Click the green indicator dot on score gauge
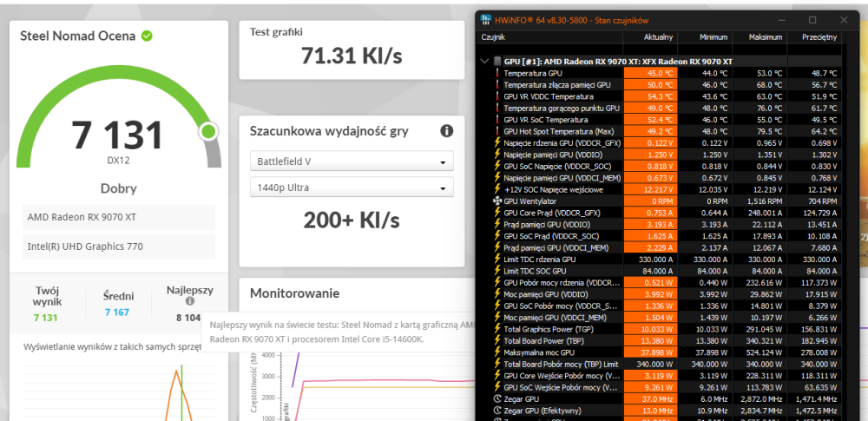 point(208,131)
